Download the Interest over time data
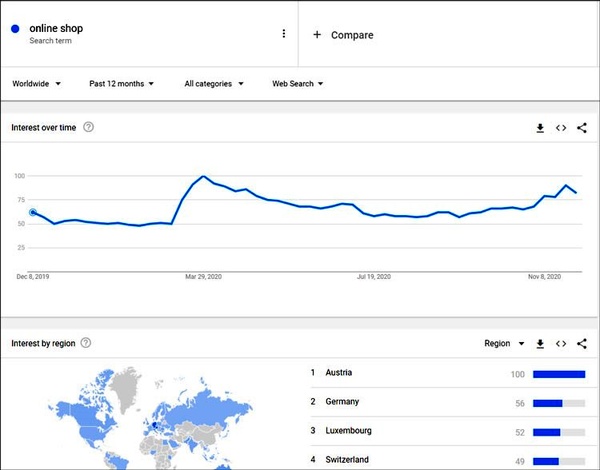Viewport: 600px width, 470px height. click(x=540, y=128)
